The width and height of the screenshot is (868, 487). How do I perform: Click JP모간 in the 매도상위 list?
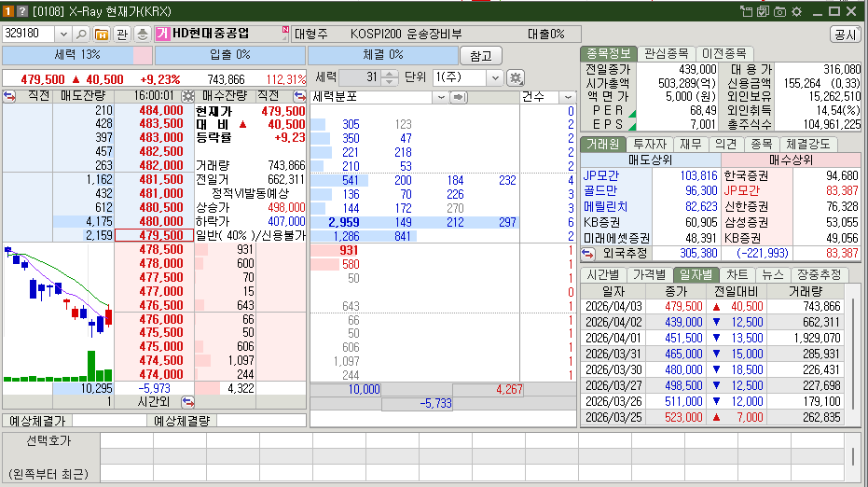coord(601,175)
